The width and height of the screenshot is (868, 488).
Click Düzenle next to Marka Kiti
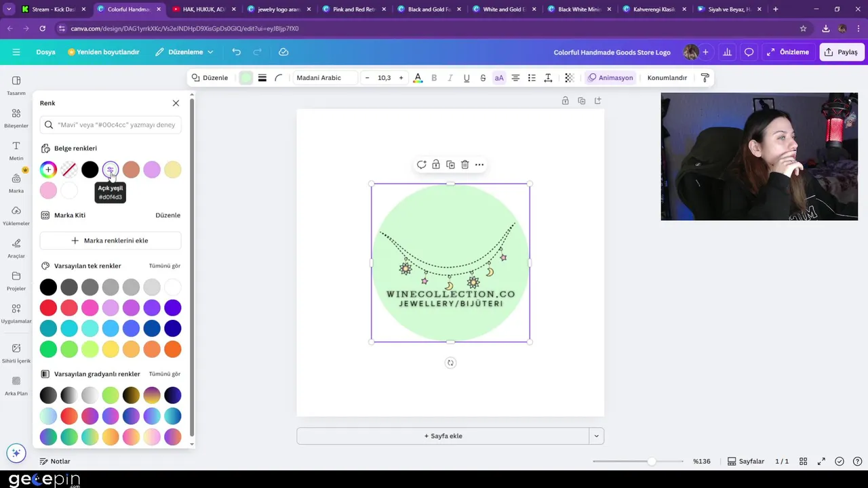tap(167, 216)
